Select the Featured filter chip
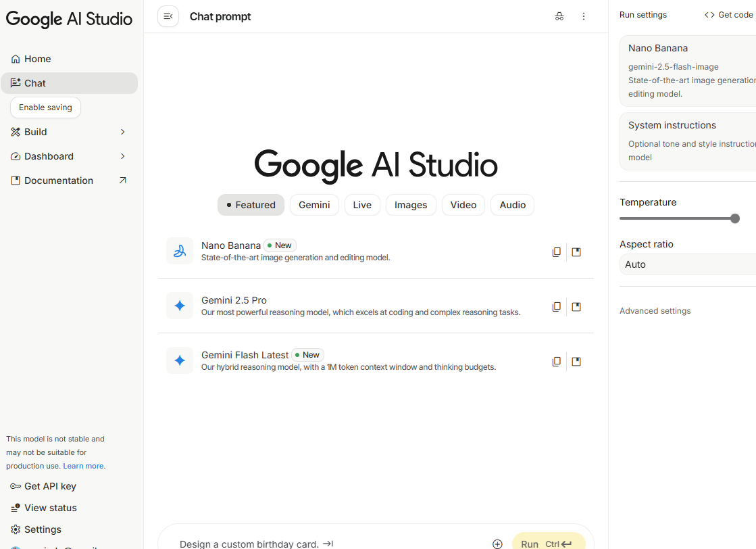The image size is (756, 549). [x=251, y=205]
